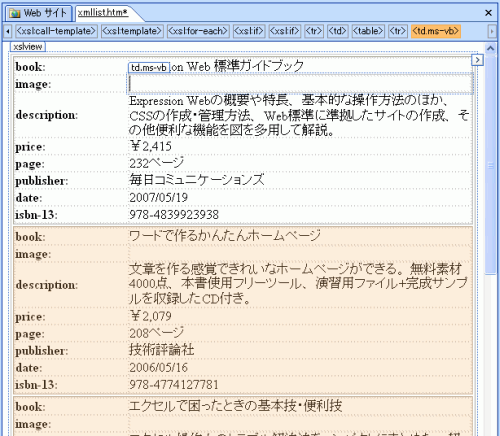500x436 pixels.
Task: Switch to the Web サイト tab
Action: point(38,13)
